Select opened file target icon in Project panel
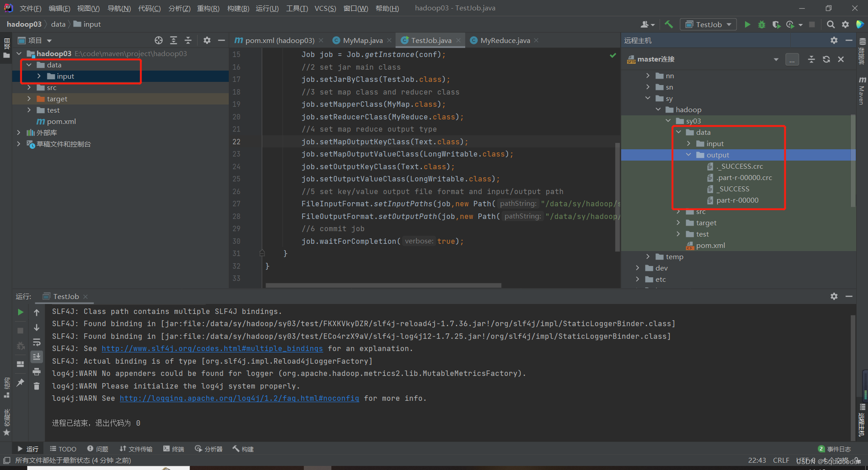The height and width of the screenshot is (470, 868). (159, 40)
